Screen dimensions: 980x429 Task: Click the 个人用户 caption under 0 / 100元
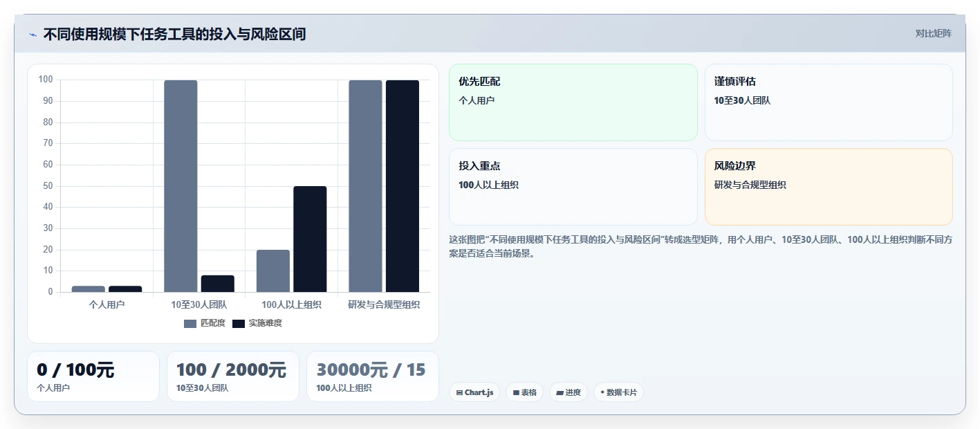click(x=53, y=388)
